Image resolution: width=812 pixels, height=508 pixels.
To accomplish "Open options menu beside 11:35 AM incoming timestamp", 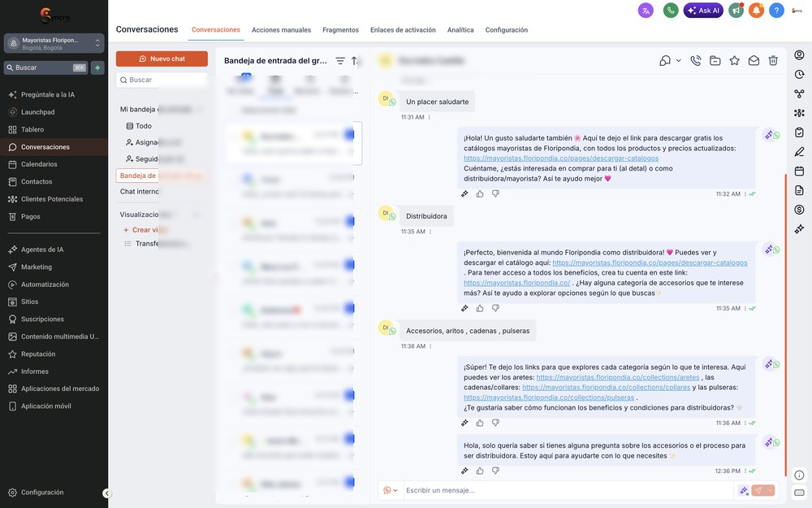I will [x=430, y=232].
